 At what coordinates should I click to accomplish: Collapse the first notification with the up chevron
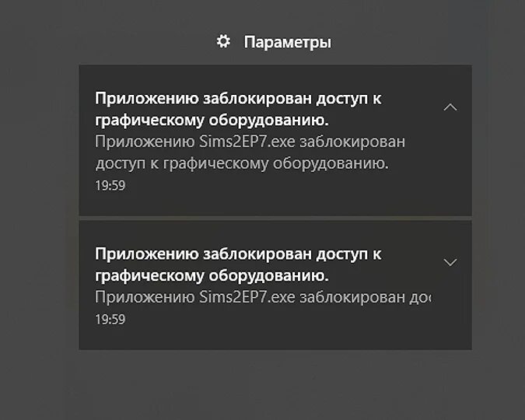point(450,107)
